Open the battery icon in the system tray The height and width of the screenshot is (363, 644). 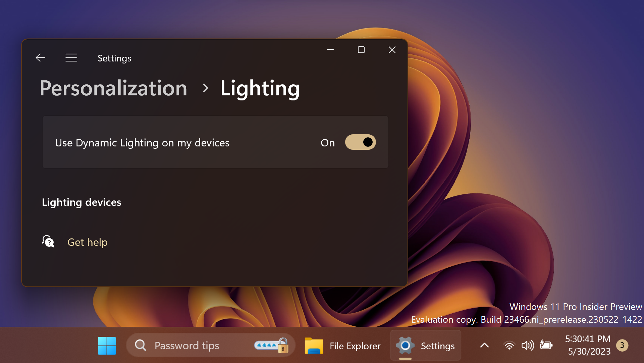pos(546,345)
